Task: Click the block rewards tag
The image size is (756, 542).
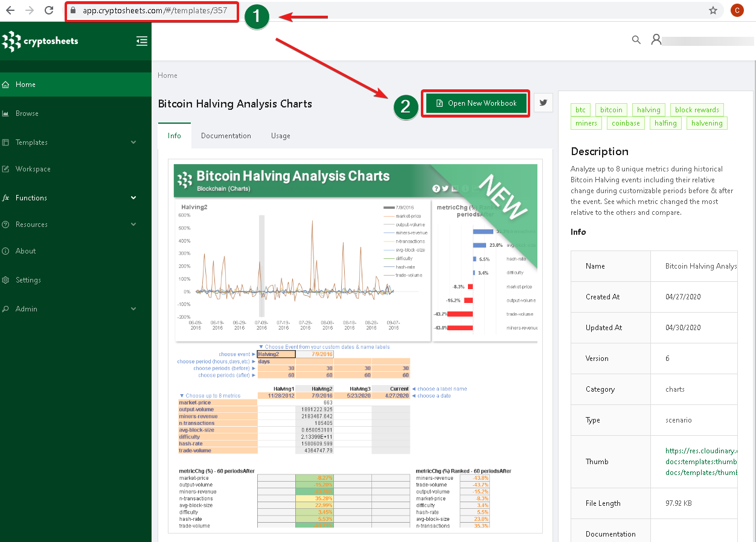Action: point(697,110)
